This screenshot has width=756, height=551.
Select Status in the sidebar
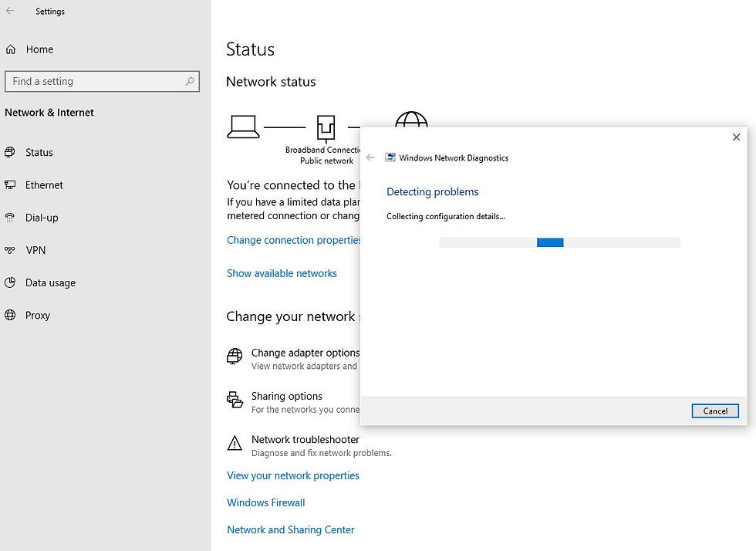(x=39, y=153)
